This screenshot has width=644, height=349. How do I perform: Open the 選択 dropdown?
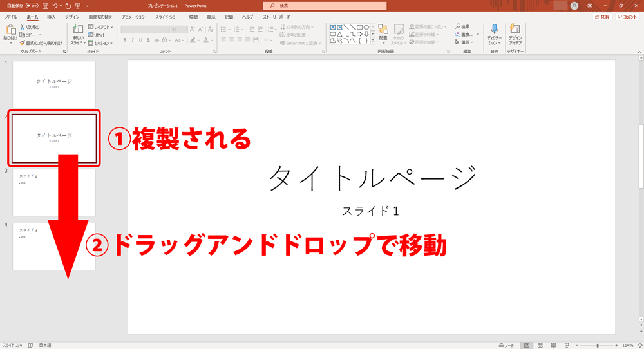tap(464, 42)
